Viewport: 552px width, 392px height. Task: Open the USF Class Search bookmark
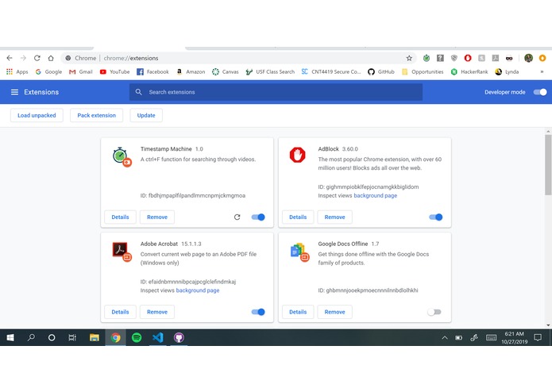270,71
